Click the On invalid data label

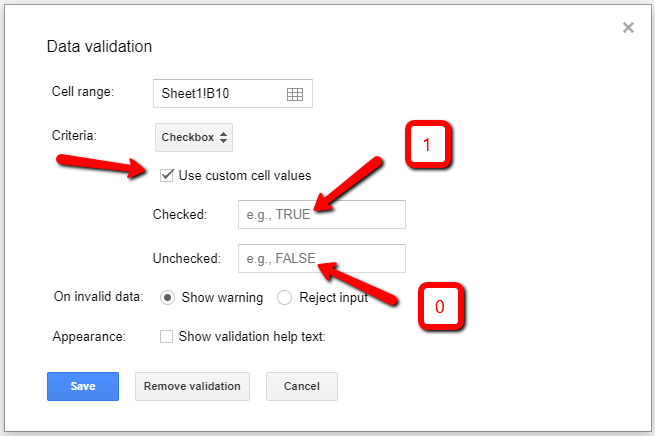(x=98, y=297)
